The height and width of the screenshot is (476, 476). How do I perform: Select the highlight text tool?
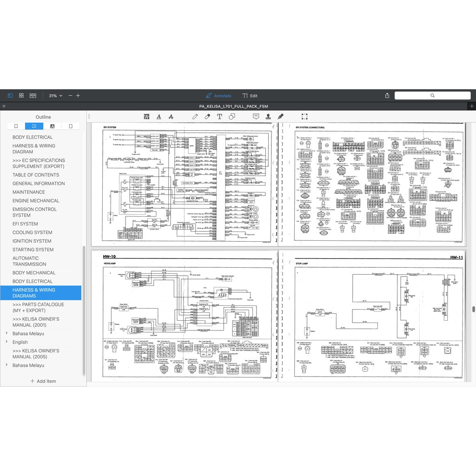point(146,117)
